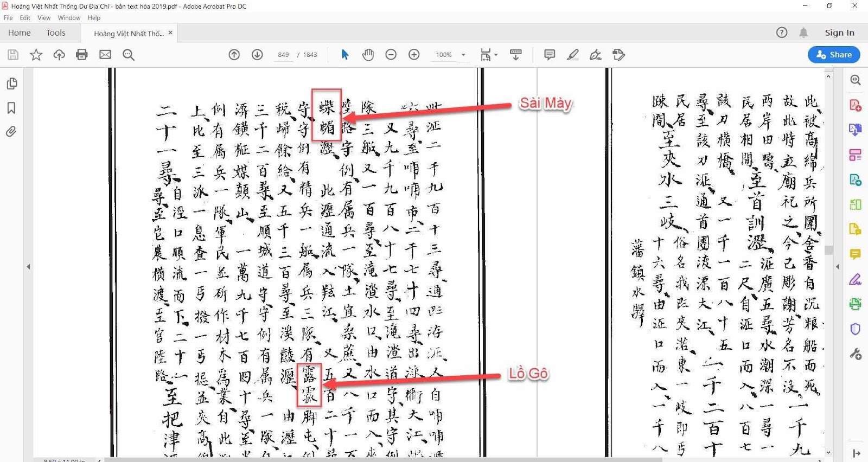Go to previous page arrow
Viewport: 868px width, 462px height.
(234, 55)
